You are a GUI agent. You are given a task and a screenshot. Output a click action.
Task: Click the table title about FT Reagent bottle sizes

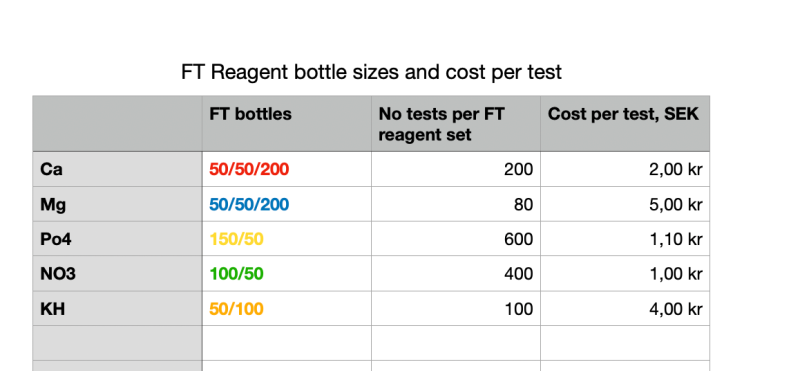(371, 72)
